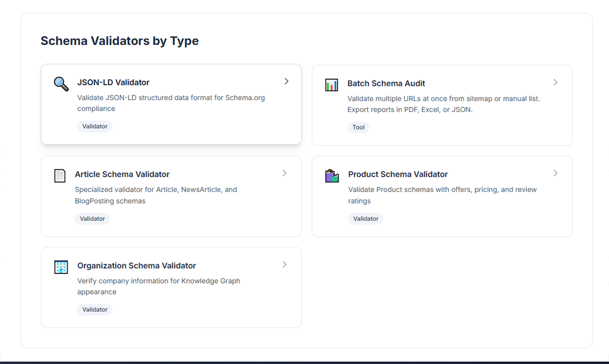
Task: Click the Organization Schema Validator title
Action: [x=136, y=265]
